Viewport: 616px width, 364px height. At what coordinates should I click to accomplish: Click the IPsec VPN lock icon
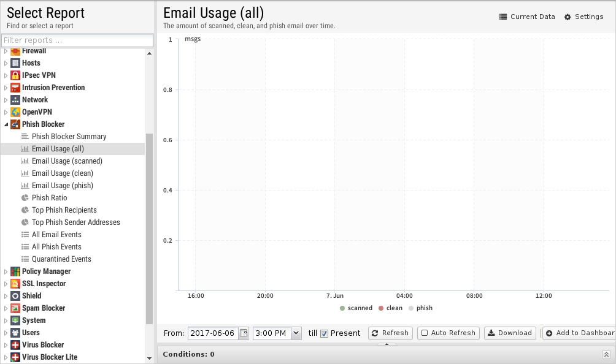click(15, 75)
